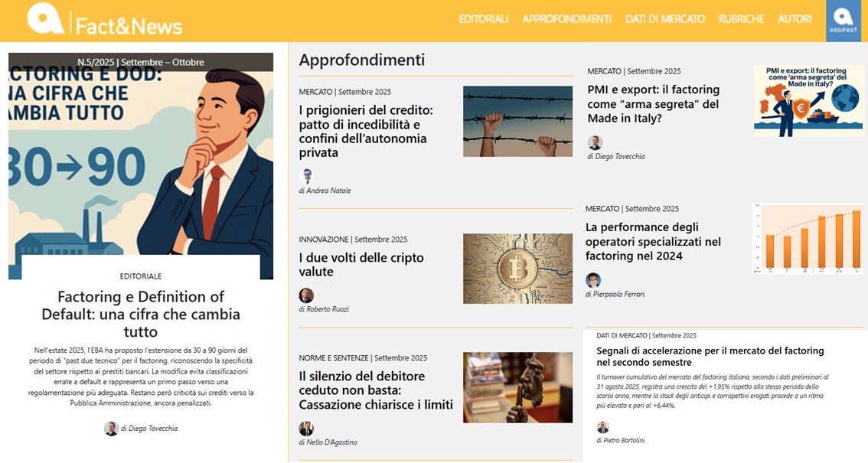
Task: Click the orange bar chart thumbnail
Action: 807,239
